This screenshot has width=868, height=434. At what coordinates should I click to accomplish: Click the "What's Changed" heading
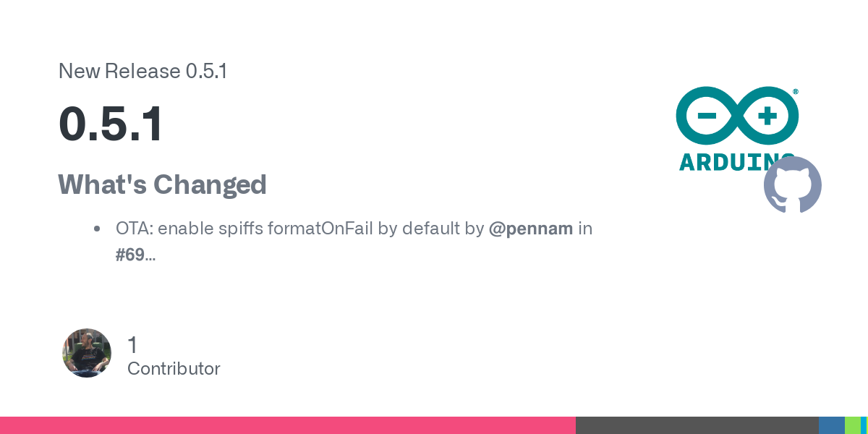pos(162,184)
